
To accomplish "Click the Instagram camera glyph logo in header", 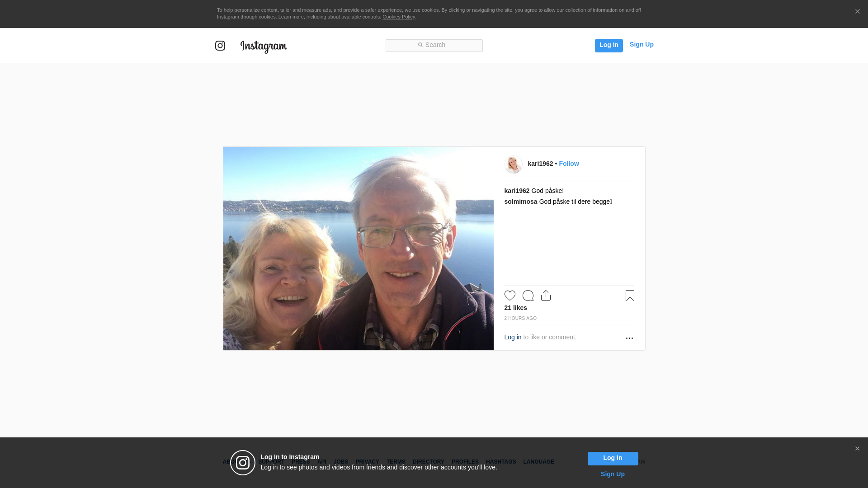I will tap(220, 46).
